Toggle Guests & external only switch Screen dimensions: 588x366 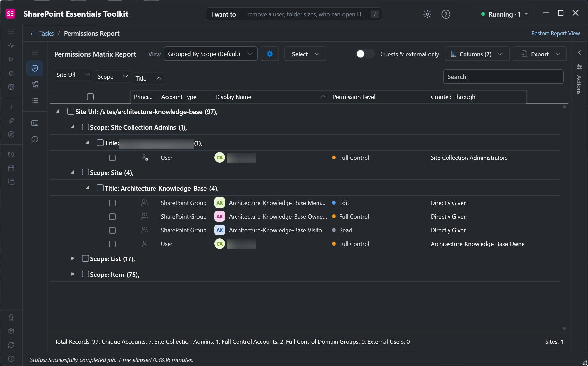click(x=365, y=54)
